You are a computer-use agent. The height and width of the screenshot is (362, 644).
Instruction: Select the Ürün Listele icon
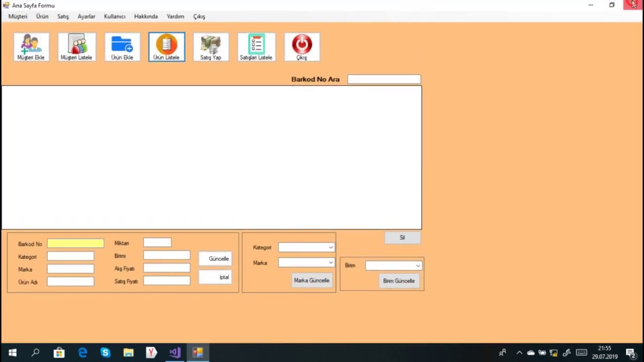tap(167, 47)
